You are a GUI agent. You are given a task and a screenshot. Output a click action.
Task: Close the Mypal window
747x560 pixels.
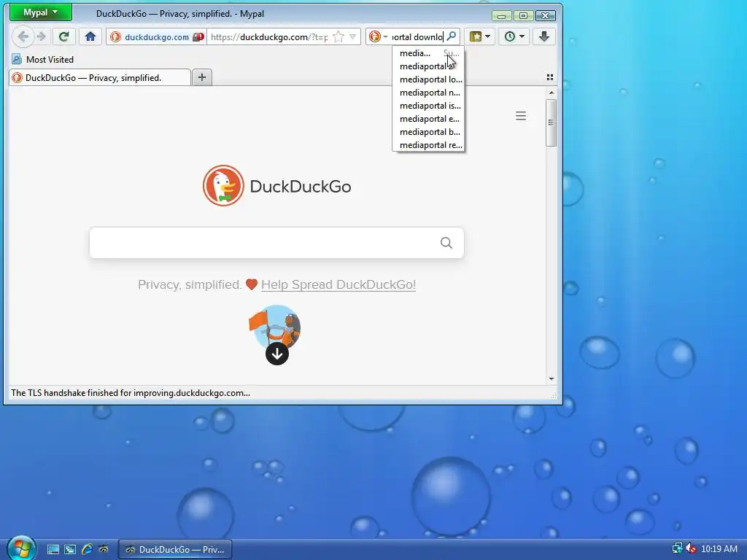546,16
